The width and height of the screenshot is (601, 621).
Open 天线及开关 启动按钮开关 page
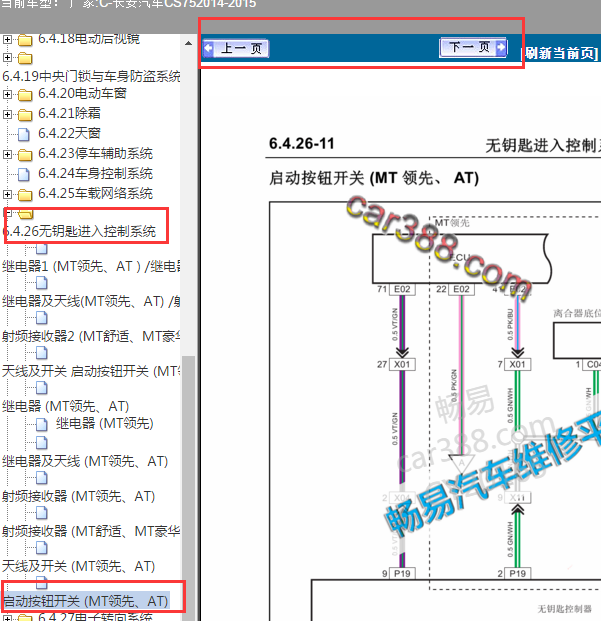coord(91,371)
